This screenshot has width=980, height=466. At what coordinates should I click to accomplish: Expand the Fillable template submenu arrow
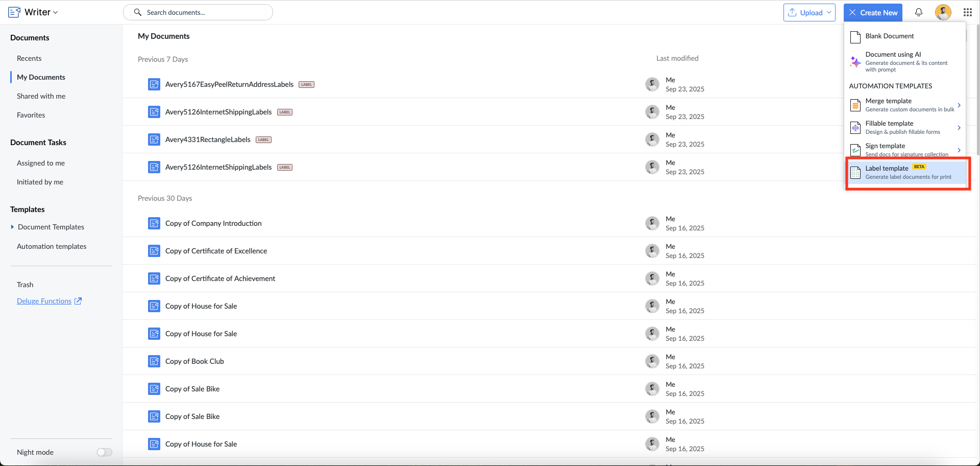959,128
